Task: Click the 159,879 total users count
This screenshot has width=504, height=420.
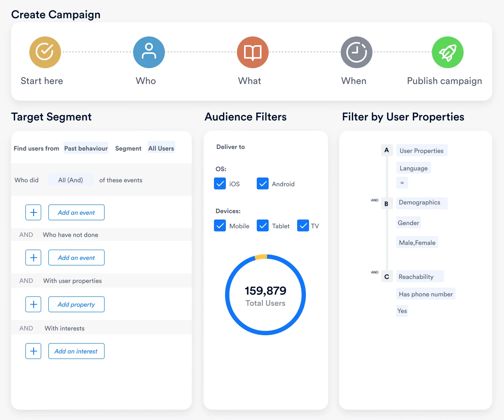Action: [x=265, y=291]
